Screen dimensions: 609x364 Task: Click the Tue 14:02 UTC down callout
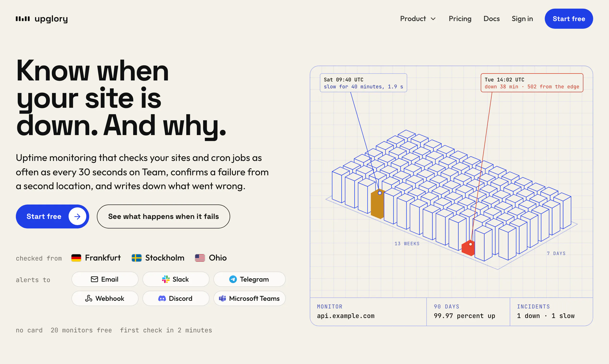pyautogui.click(x=532, y=83)
